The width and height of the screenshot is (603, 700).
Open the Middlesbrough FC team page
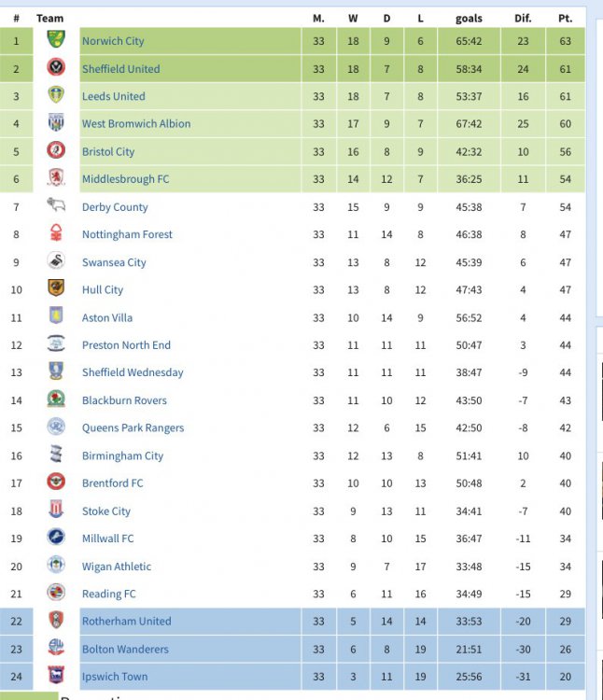[125, 179]
